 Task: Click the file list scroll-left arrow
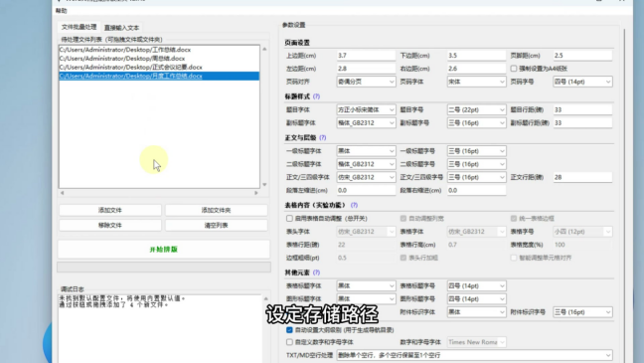tap(62, 192)
